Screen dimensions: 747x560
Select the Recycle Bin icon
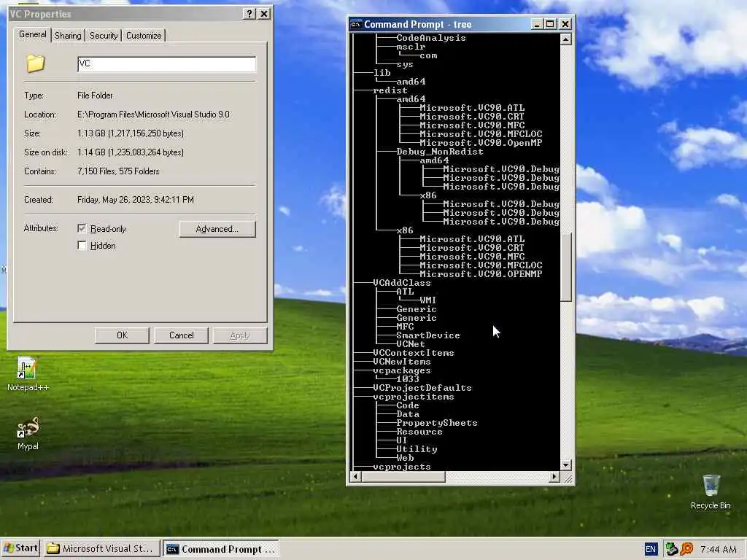pyautogui.click(x=711, y=492)
